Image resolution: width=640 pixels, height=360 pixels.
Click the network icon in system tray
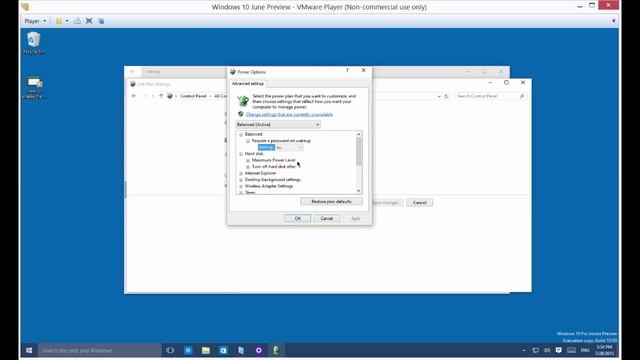(x=536, y=350)
